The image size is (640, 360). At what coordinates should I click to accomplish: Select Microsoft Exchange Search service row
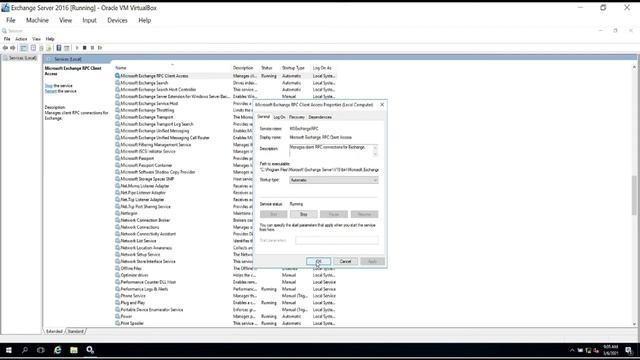point(225,83)
